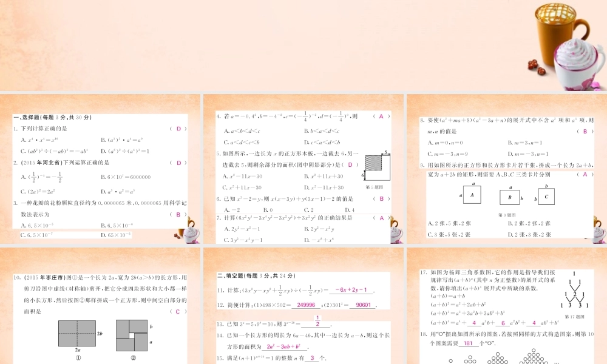607x364 pixels.
Task: Click the shaded square figure 第5题图
Action: click(x=377, y=166)
